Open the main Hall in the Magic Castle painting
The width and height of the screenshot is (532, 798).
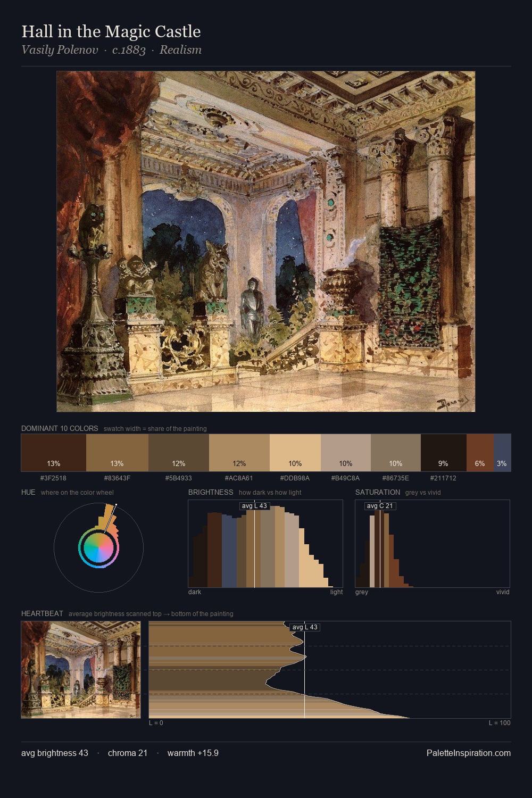266,242
